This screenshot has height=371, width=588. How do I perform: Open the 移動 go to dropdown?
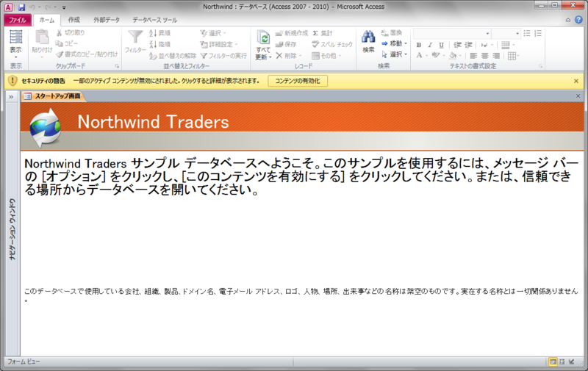click(x=394, y=43)
